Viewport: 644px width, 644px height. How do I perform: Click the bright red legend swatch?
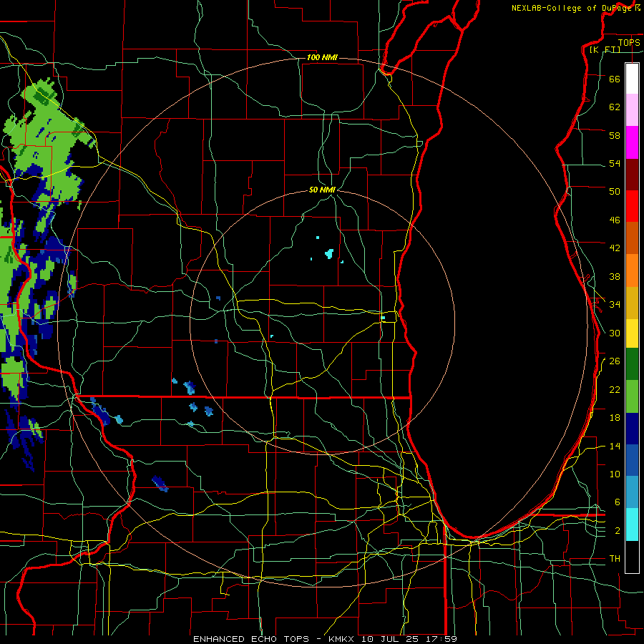pyautogui.click(x=632, y=206)
